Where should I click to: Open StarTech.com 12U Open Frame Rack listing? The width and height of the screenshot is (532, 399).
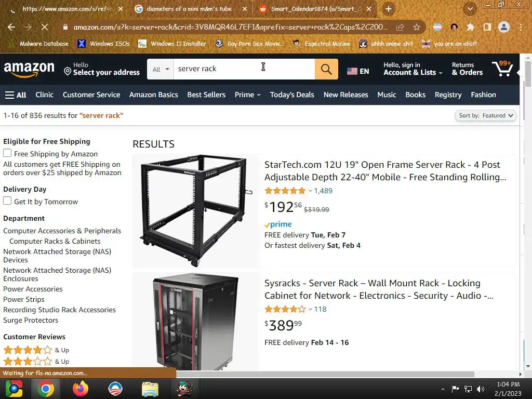pos(385,170)
